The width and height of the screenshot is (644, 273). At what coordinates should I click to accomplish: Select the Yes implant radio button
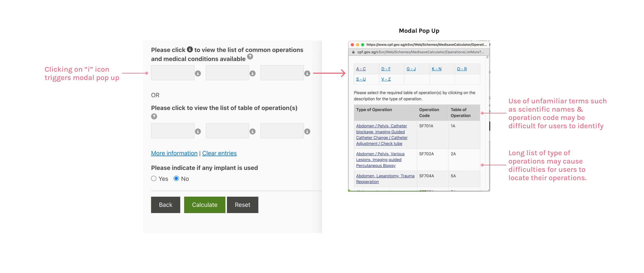point(154,179)
